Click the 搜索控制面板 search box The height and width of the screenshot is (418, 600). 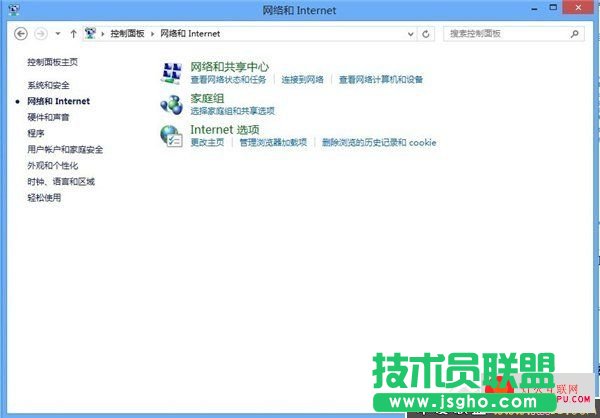tap(514, 34)
